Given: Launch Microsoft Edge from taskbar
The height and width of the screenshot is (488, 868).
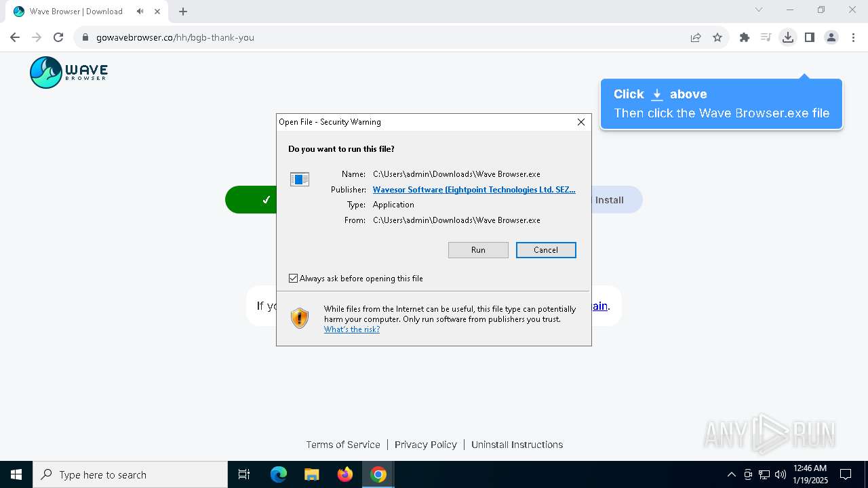Looking at the screenshot, I should [278, 474].
